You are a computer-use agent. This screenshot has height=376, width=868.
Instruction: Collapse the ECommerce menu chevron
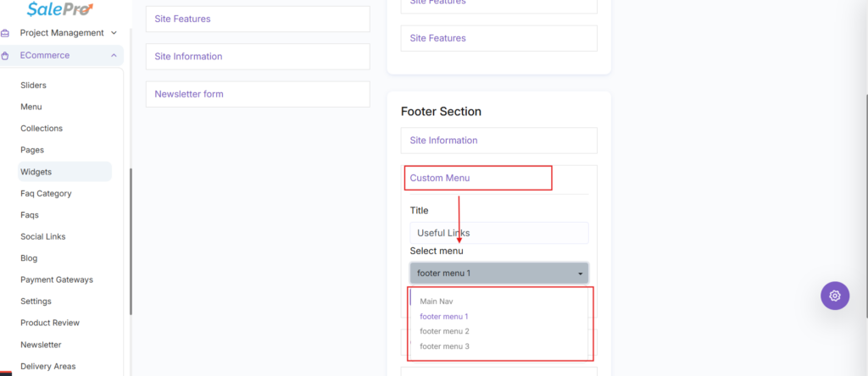tap(114, 55)
